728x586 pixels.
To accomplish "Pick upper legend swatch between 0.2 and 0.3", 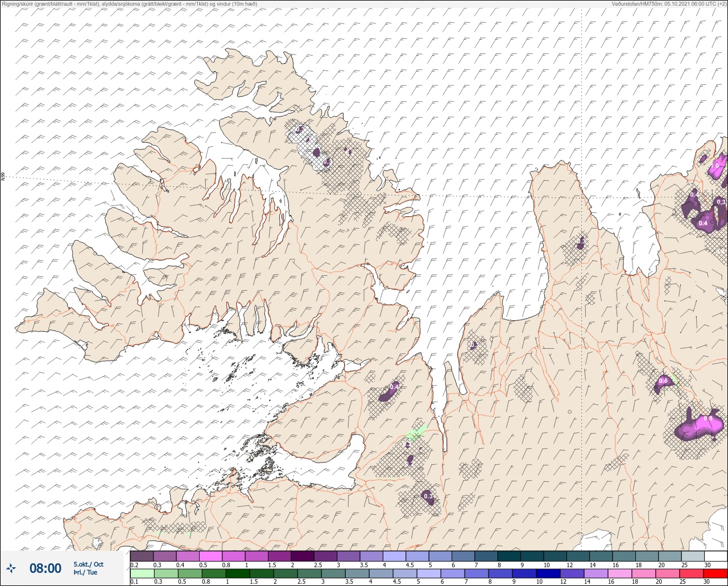I will pyautogui.click(x=142, y=556).
